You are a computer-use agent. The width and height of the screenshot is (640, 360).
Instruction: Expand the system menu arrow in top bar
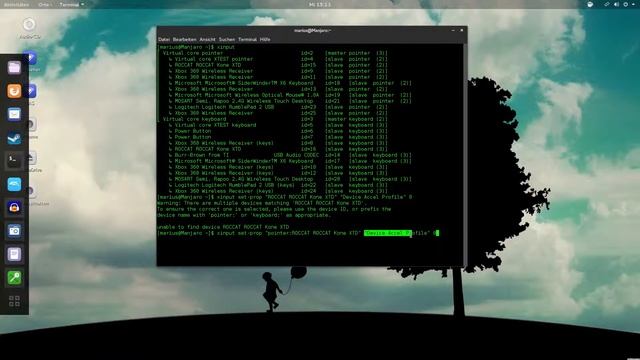633,4
